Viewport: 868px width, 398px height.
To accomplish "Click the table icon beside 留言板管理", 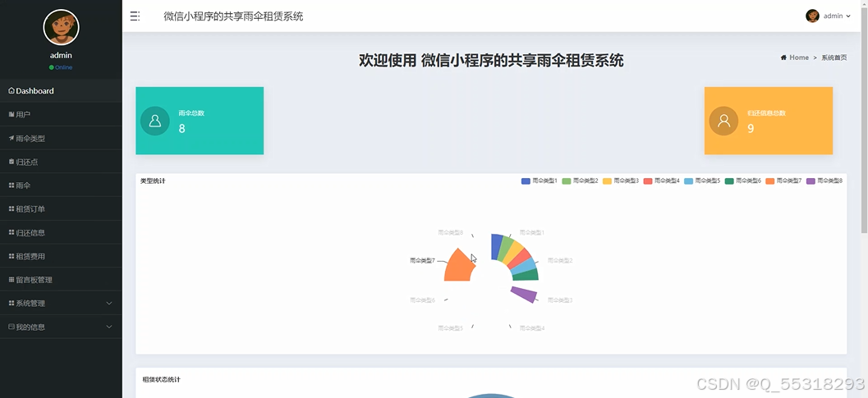I will pos(11,280).
